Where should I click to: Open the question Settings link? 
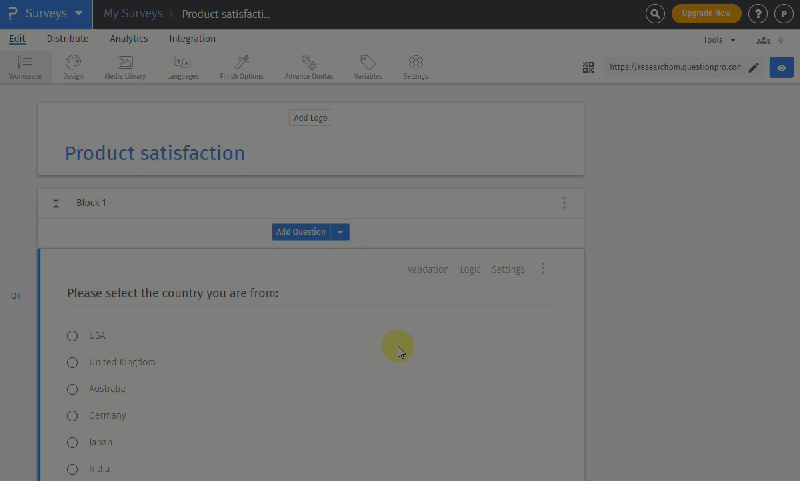click(x=508, y=269)
